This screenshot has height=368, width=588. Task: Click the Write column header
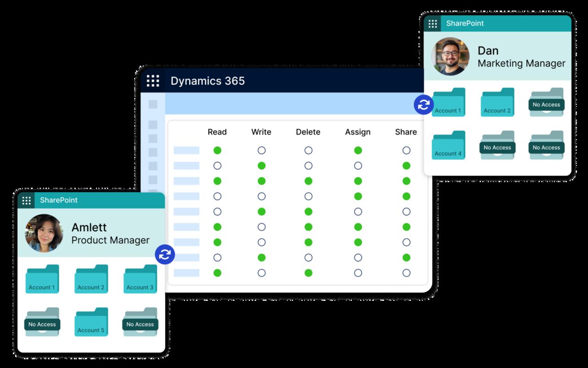coord(261,132)
